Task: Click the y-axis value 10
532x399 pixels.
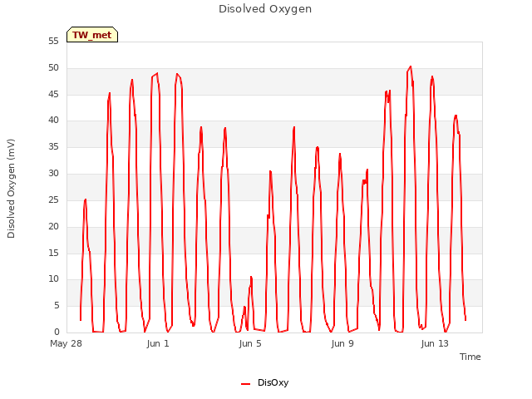Action: point(53,279)
